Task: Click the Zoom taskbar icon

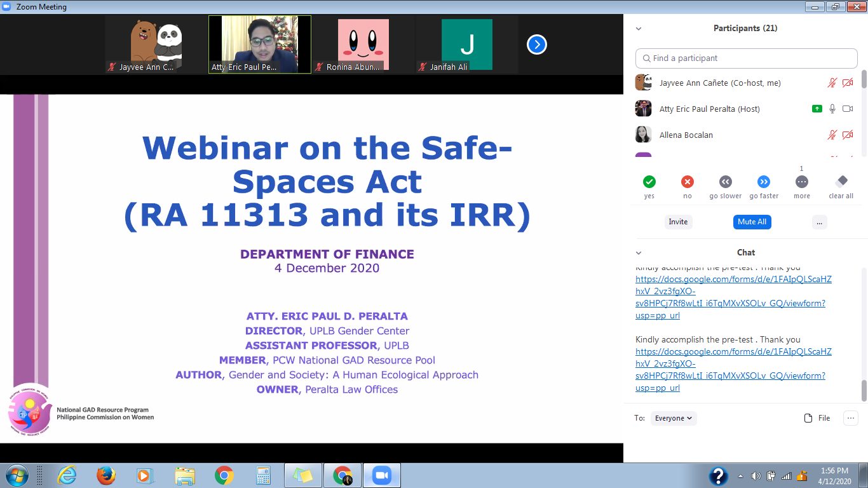Action: tap(382, 476)
